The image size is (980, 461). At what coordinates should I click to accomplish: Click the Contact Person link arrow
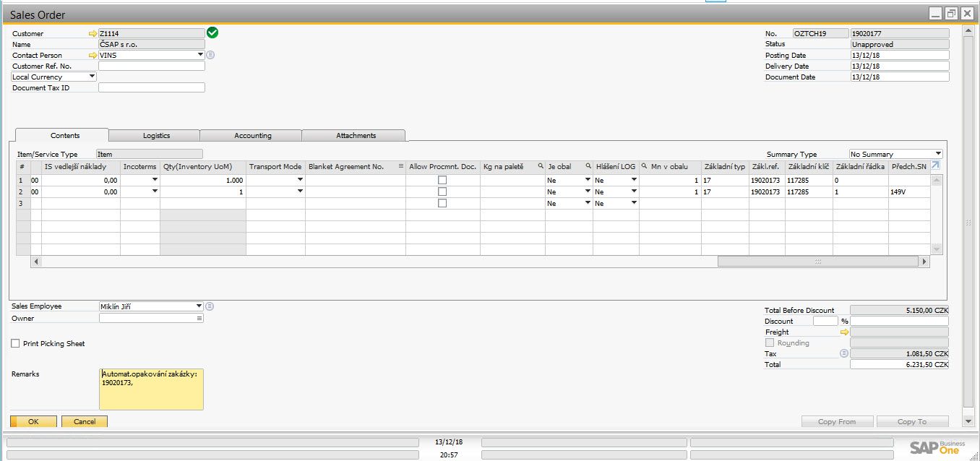click(x=93, y=55)
